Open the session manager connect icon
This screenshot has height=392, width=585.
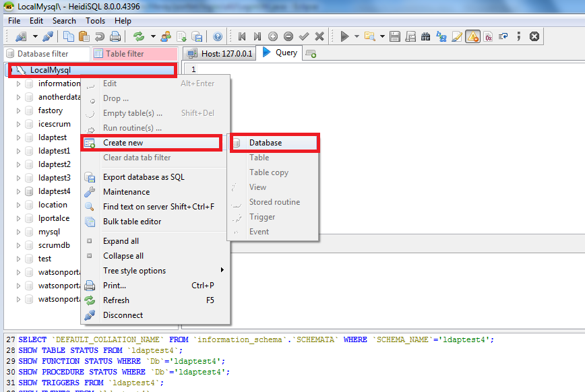pyautogui.click(x=21, y=36)
